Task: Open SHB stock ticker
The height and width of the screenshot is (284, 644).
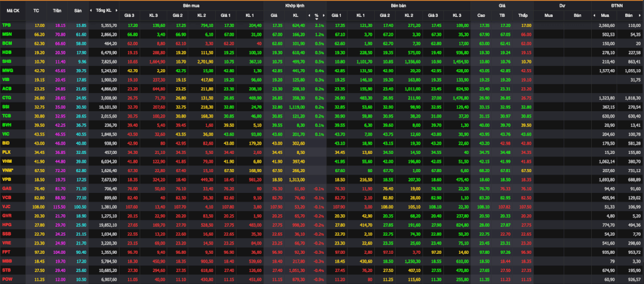Action: [x=6, y=61]
